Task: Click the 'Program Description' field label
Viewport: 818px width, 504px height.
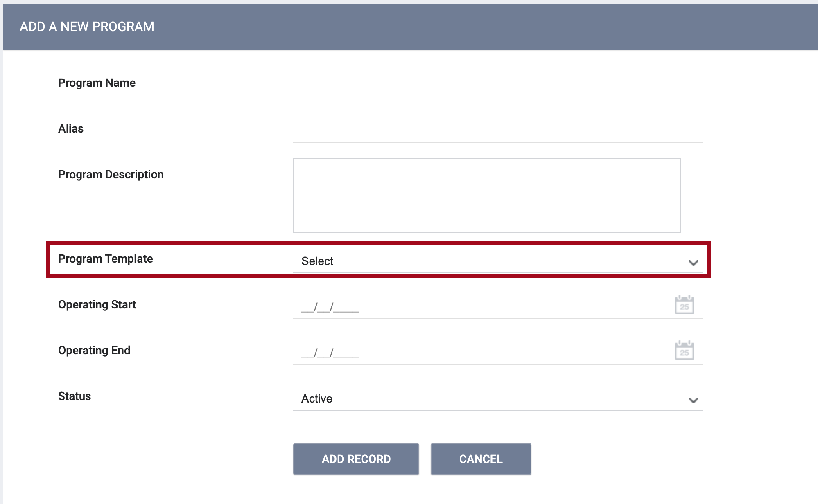Action: point(111,175)
